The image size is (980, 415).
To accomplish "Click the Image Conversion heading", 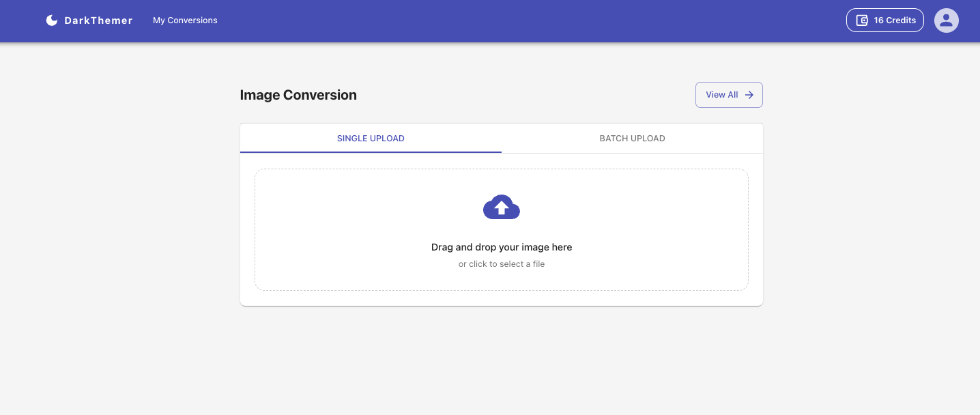I will click(x=298, y=95).
